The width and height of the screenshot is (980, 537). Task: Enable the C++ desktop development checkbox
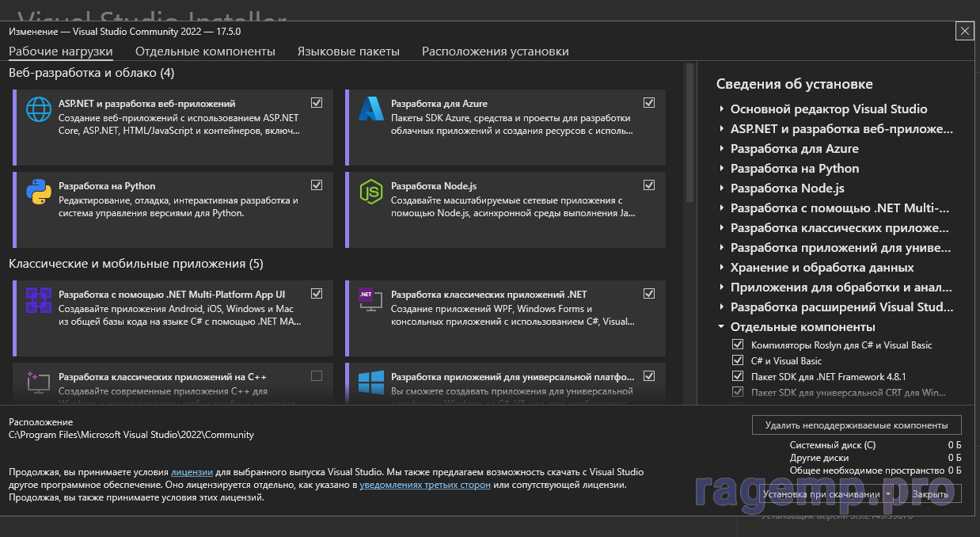317,375
